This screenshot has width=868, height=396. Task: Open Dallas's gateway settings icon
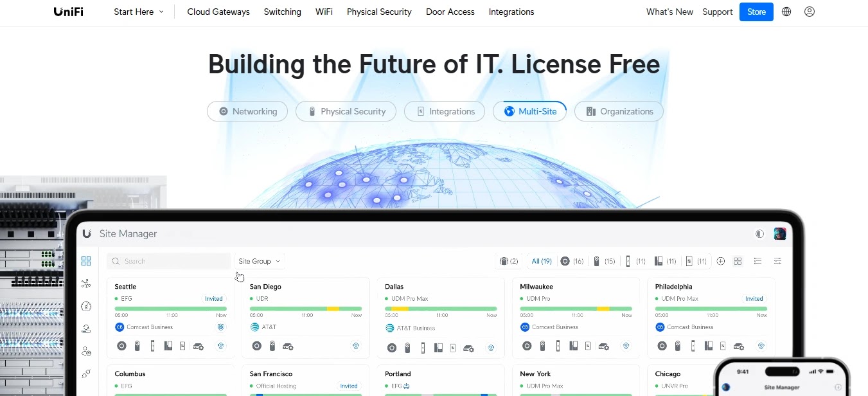coord(468,348)
